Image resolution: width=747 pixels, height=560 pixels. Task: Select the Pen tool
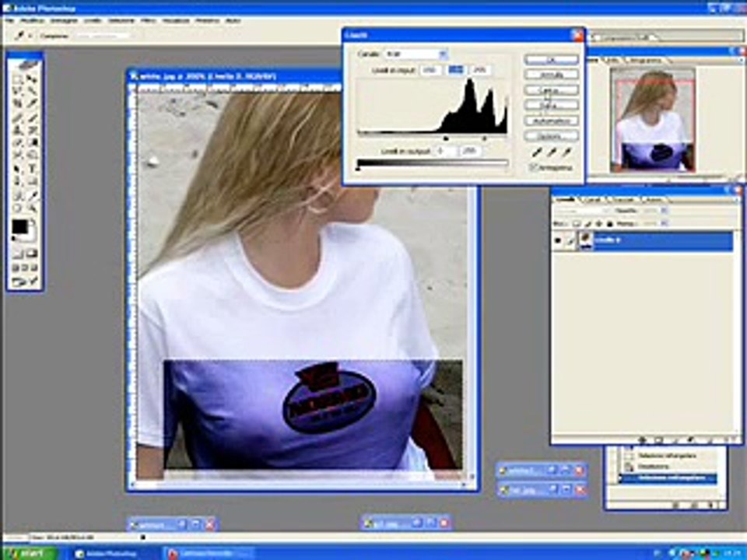tap(18, 180)
